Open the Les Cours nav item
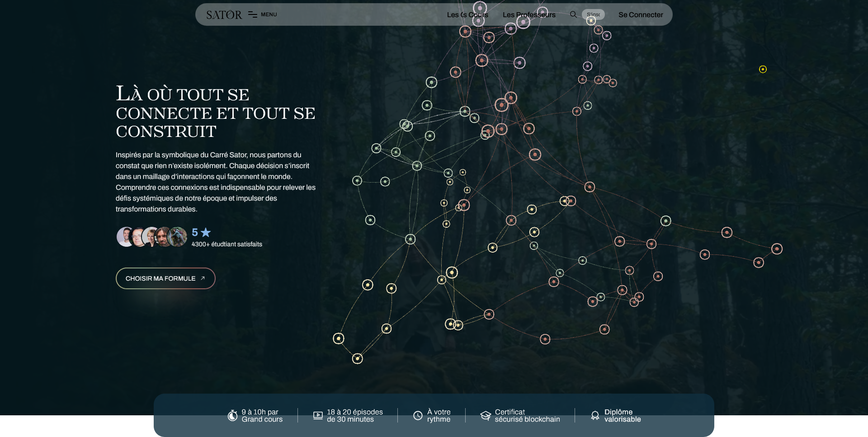 (467, 15)
